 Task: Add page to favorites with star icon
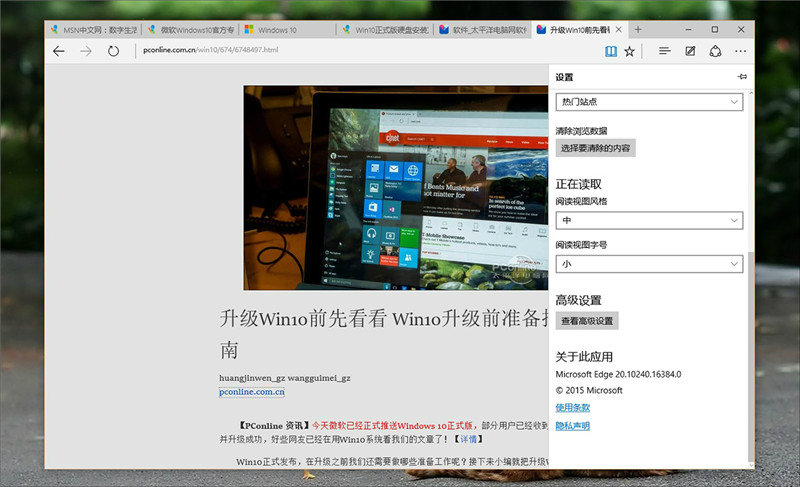[630, 51]
